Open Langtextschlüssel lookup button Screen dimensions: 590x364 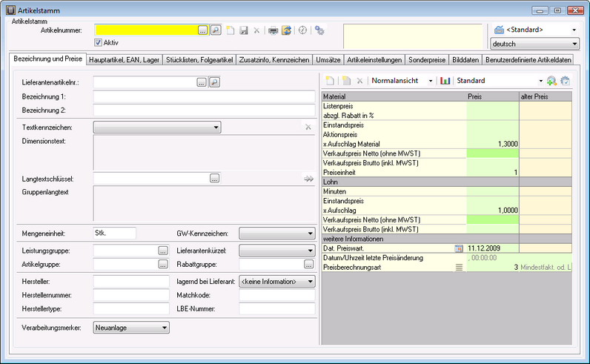point(214,179)
